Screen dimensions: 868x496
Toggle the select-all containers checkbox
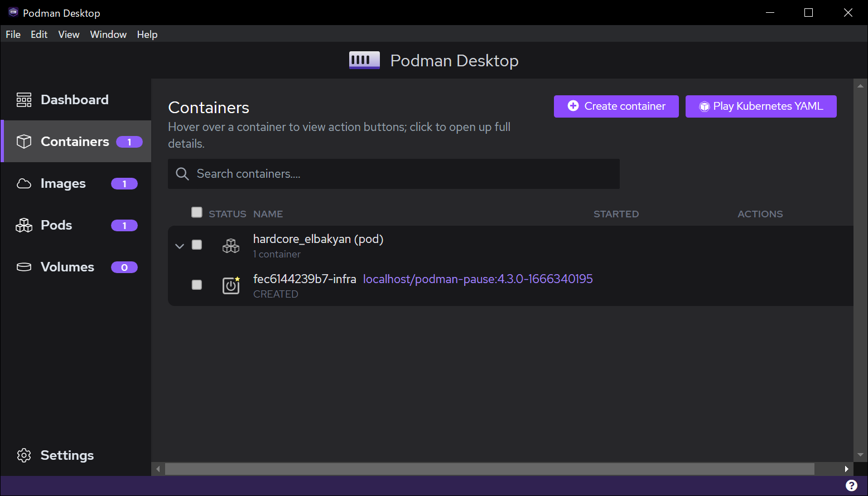[x=197, y=212]
